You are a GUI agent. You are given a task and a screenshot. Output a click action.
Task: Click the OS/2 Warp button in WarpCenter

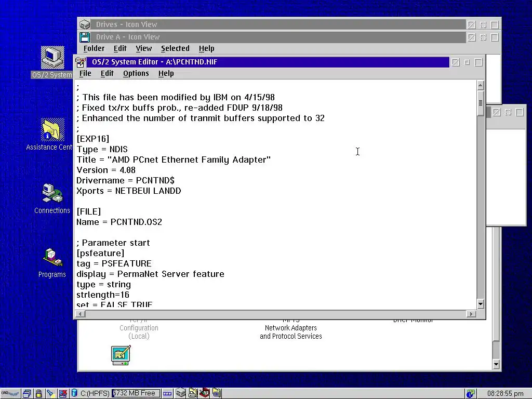point(10,394)
